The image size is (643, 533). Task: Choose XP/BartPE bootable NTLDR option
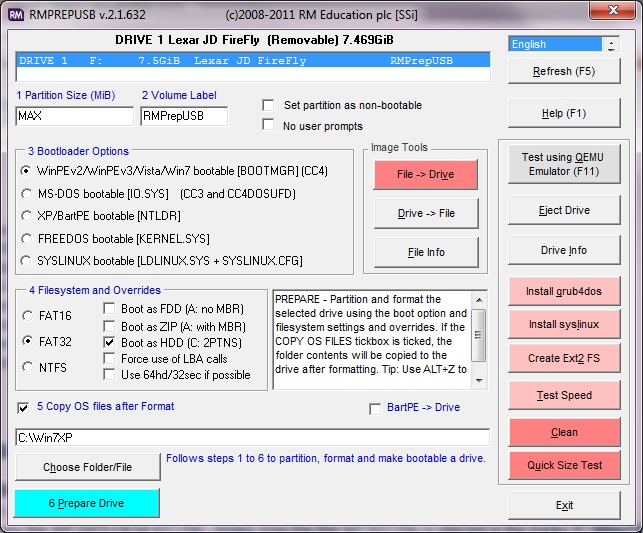click(26, 216)
